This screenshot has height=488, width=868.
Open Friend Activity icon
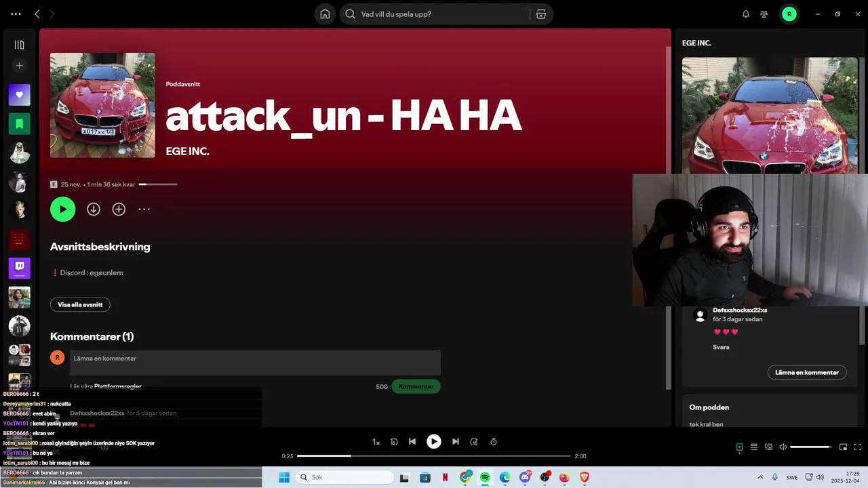(x=764, y=14)
